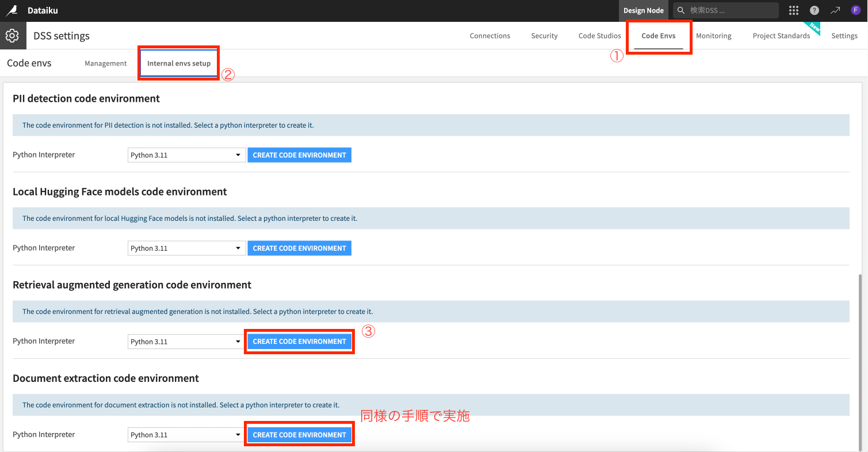
Task: Click the Dataiku title text
Action: tap(43, 10)
